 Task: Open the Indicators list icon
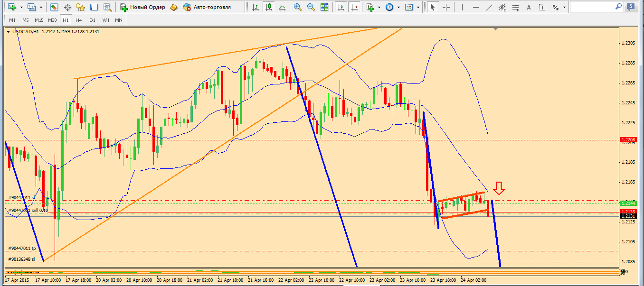point(370,7)
